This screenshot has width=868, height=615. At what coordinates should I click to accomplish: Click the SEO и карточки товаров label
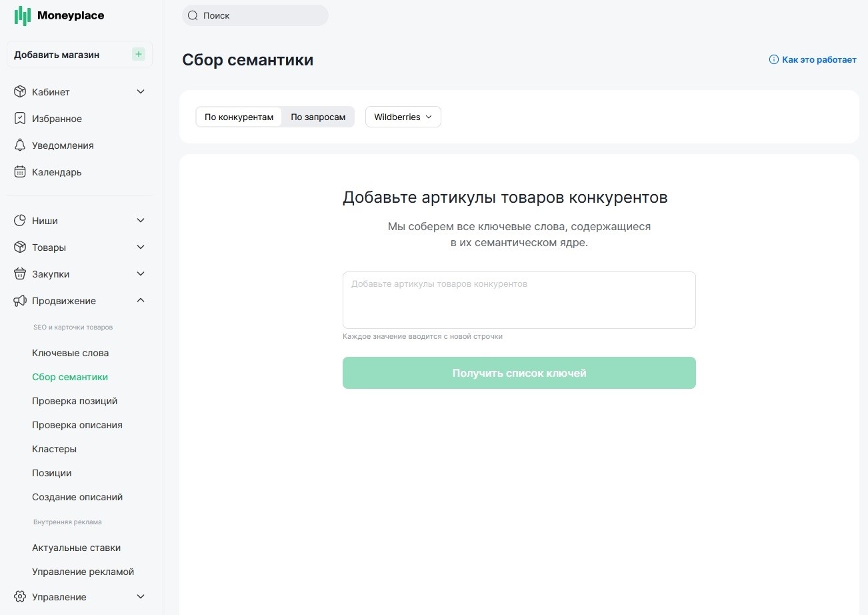73,328
